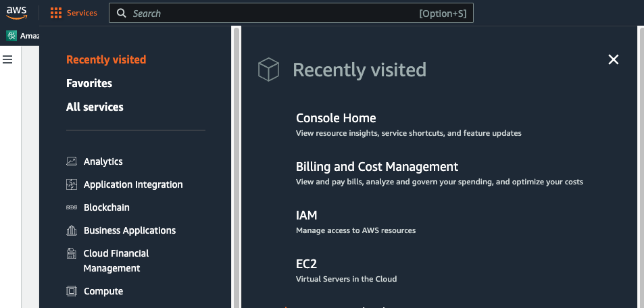Open the Blockchain category

(x=106, y=207)
